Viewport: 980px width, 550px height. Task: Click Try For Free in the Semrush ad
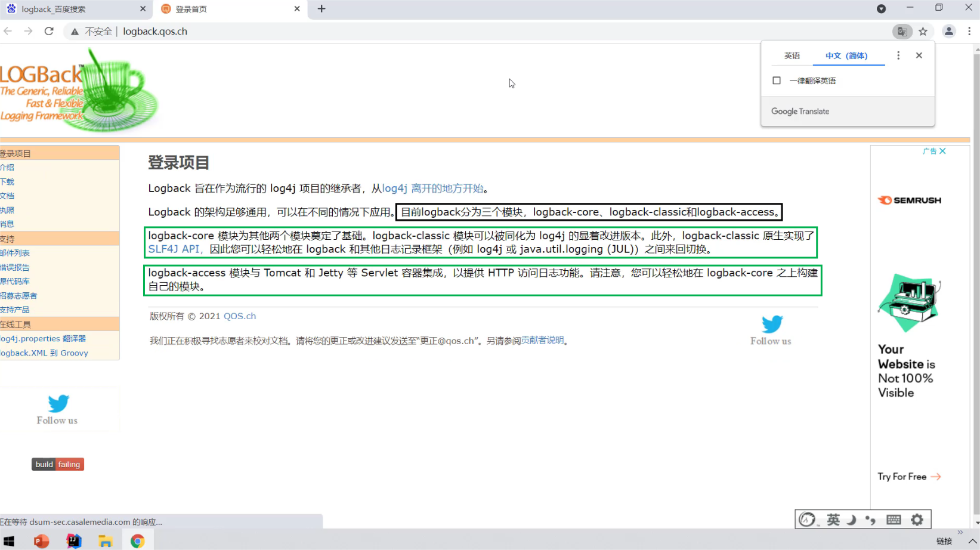point(909,477)
